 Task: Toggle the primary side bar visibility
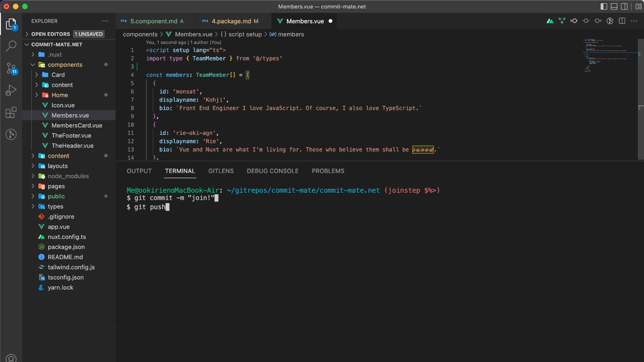(604, 6)
